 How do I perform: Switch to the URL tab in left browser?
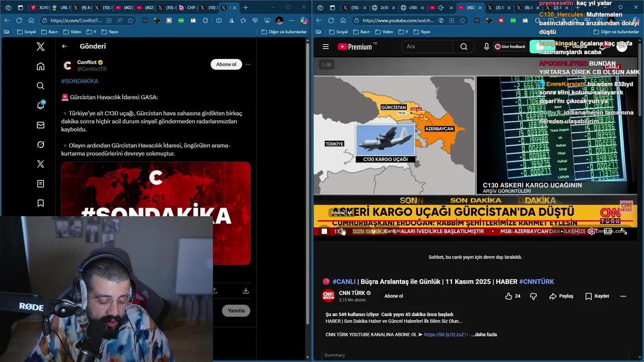click(x=61, y=8)
